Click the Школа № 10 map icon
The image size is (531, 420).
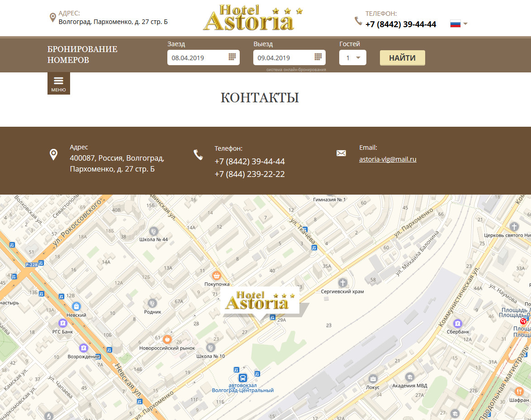211,348
